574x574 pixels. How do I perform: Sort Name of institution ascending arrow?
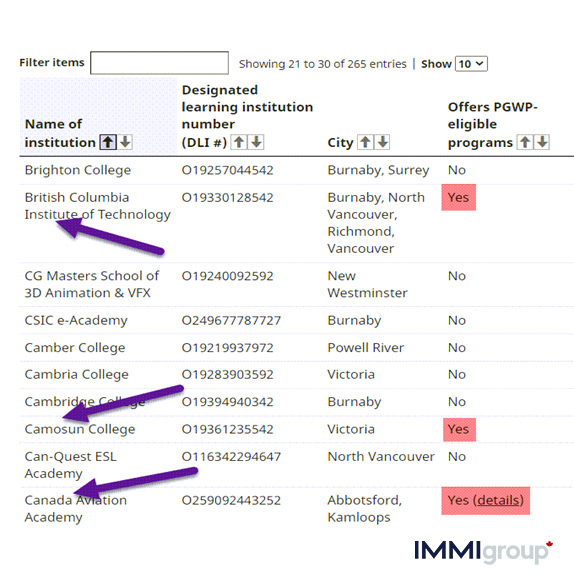tap(108, 142)
